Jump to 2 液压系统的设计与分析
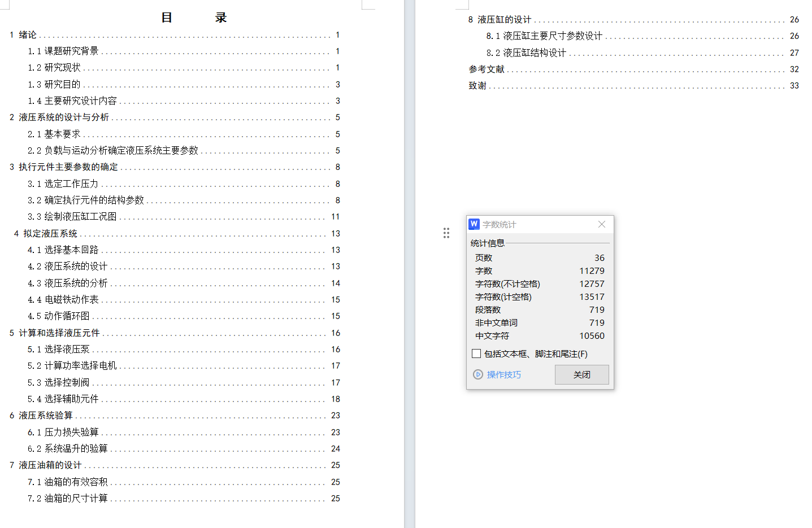The height and width of the screenshot is (528, 812). point(175,117)
